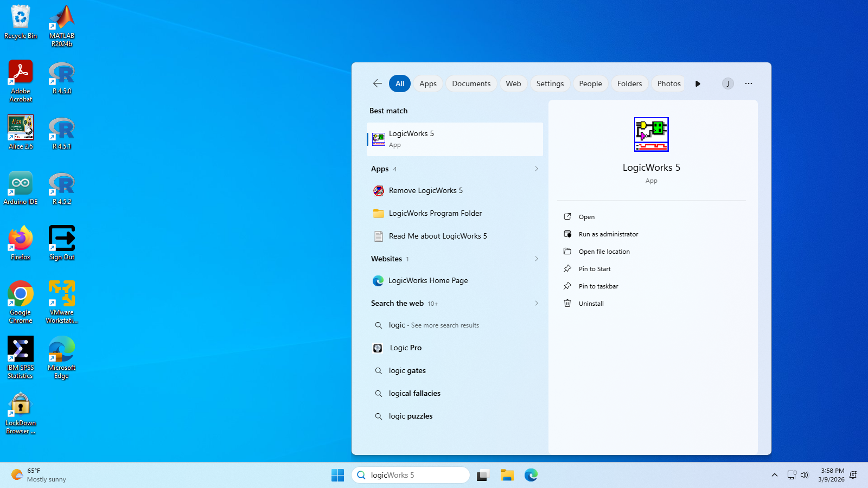This screenshot has width=868, height=488.
Task: Show more search filter tabs arrow
Action: (x=698, y=84)
